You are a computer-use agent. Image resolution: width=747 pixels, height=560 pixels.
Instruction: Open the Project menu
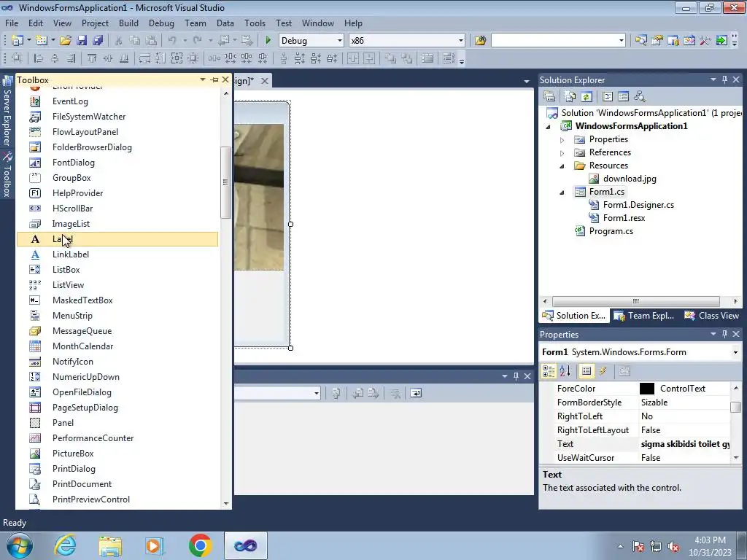(95, 23)
